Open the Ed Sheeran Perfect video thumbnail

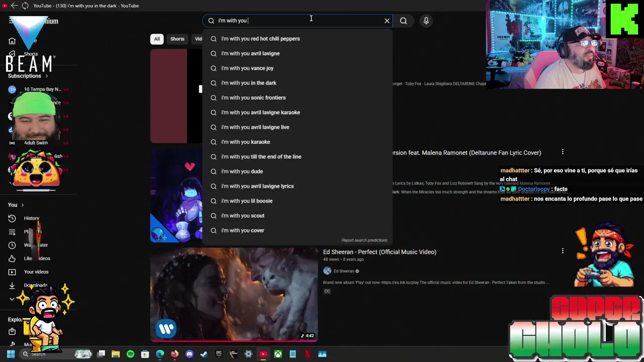coord(234,294)
